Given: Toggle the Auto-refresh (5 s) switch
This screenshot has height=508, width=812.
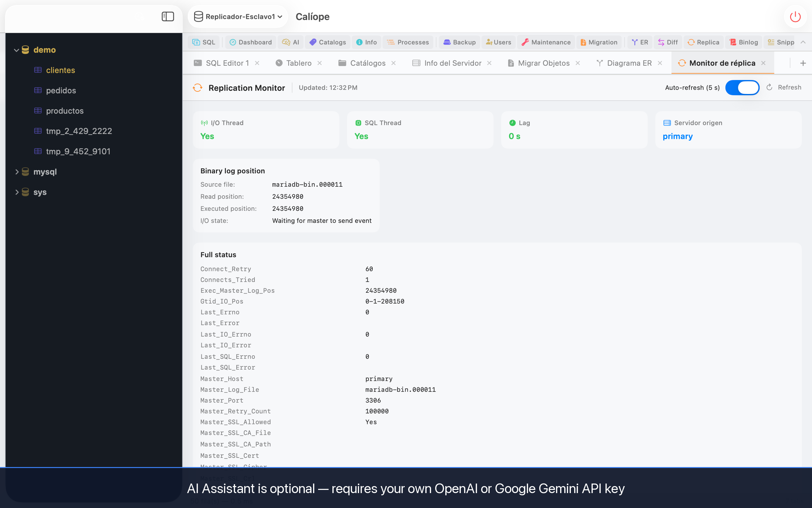Looking at the screenshot, I should [742, 88].
